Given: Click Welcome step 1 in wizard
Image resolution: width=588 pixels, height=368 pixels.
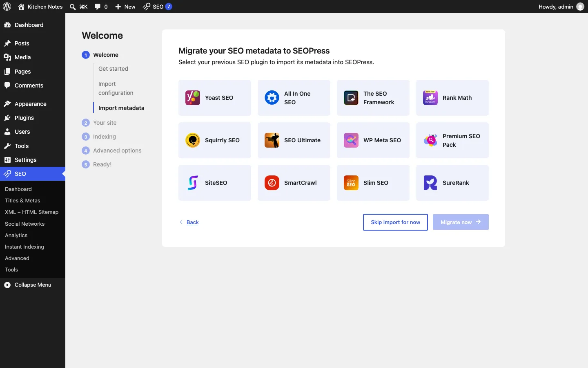Looking at the screenshot, I should pyautogui.click(x=100, y=55).
